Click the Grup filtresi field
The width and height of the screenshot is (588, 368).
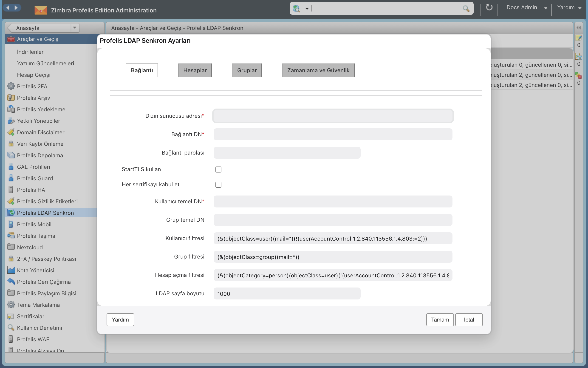click(x=333, y=257)
